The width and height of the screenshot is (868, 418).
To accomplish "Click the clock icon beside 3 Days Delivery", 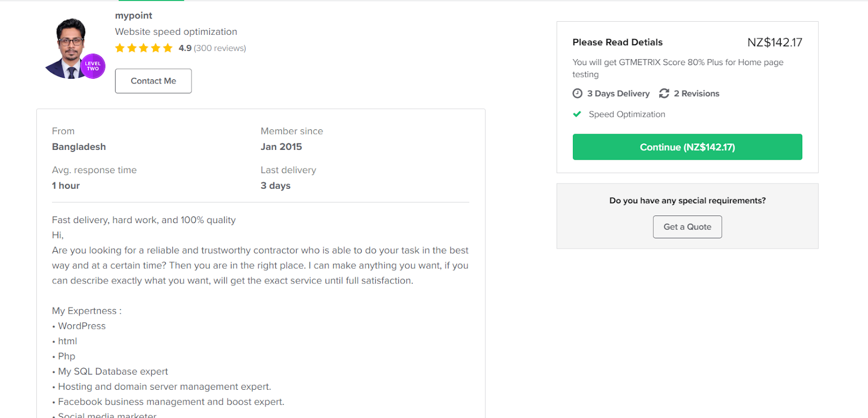I will point(577,93).
